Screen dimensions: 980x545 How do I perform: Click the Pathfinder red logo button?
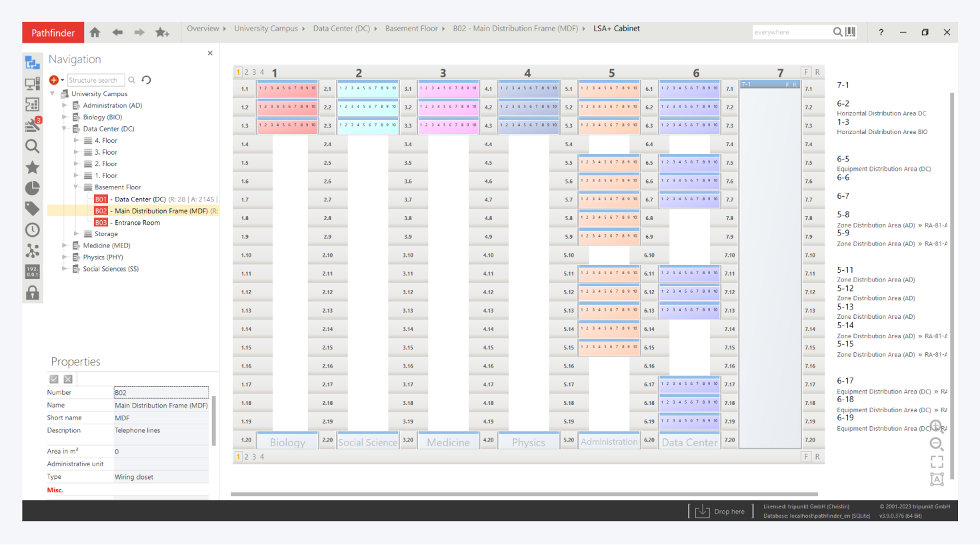(53, 33)
